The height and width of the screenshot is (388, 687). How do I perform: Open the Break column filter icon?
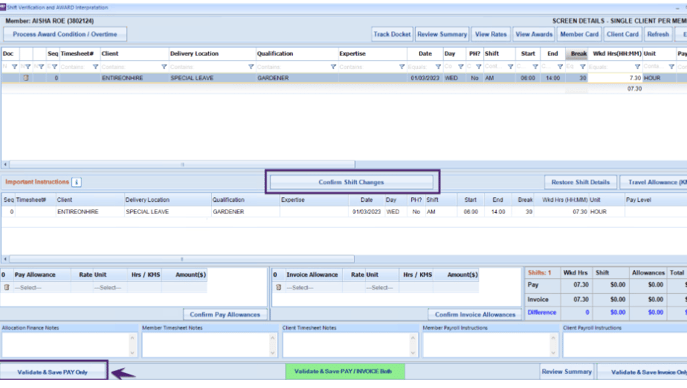pyautogui.click(x=582, y=67)
